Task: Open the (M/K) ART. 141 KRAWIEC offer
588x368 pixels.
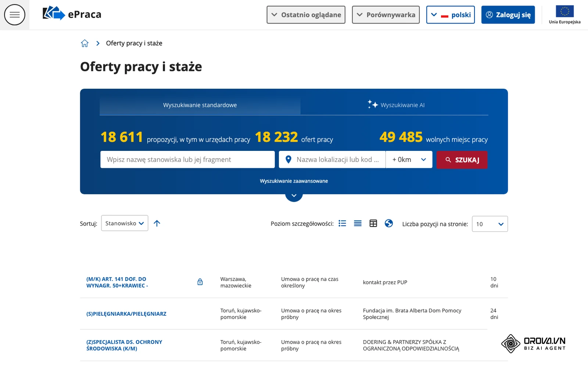Action: [117, 282]
